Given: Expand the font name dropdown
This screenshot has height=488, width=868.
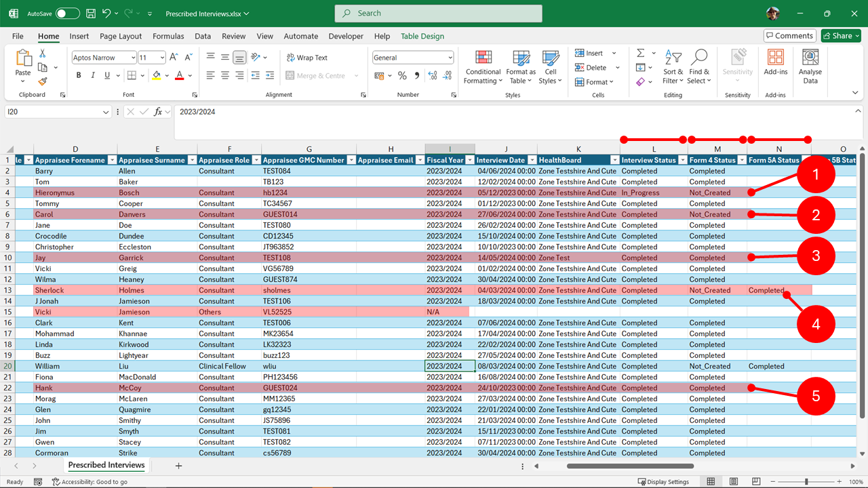Looking at the screenshot, I should point(132,58).
